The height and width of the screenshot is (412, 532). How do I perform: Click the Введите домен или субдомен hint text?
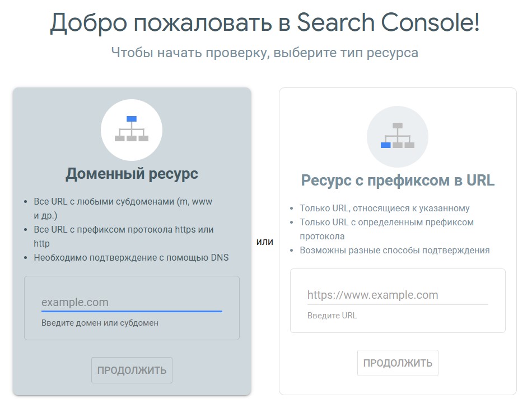tap(99, 322)
